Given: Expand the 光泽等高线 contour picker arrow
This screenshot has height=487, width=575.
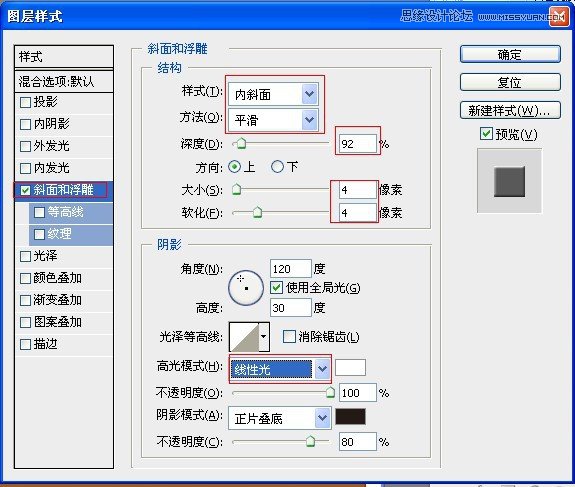Looking at the screenshot, I should [x=264, y=337].
